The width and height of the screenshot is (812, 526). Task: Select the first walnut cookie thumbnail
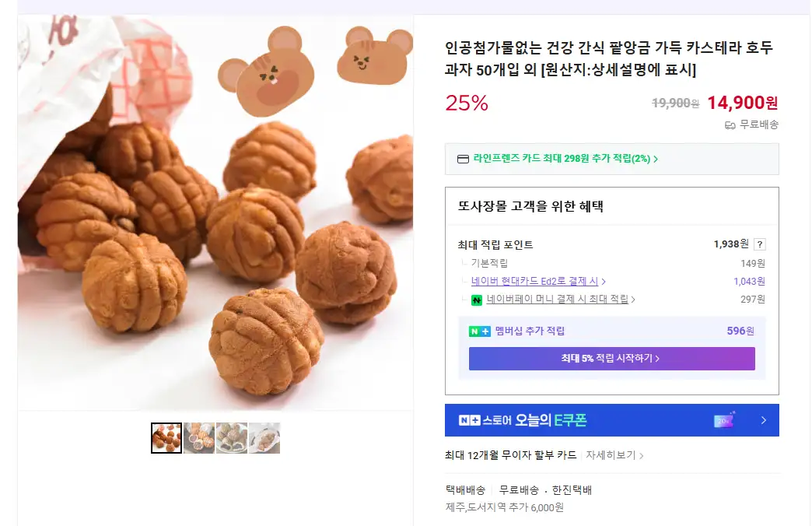(x=166, y=438)
